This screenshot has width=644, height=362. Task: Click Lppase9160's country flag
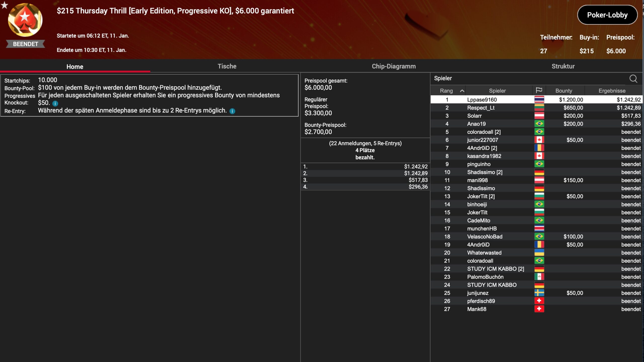coord(539,100)
